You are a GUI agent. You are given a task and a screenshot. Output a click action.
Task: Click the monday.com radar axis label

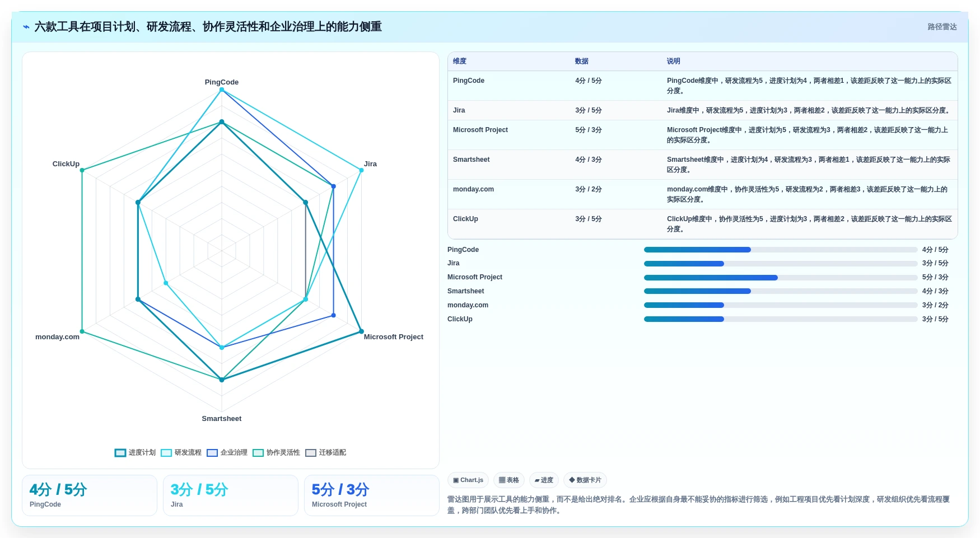[57, 337]
